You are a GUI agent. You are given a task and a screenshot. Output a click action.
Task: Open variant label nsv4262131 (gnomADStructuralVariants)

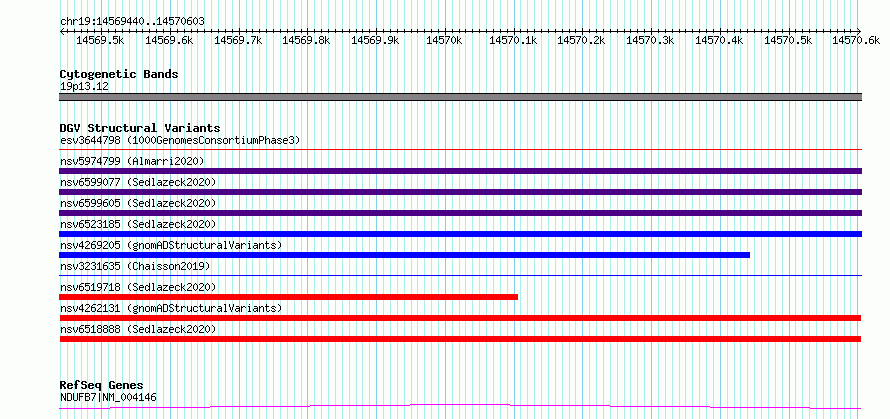tap(171, 308)
